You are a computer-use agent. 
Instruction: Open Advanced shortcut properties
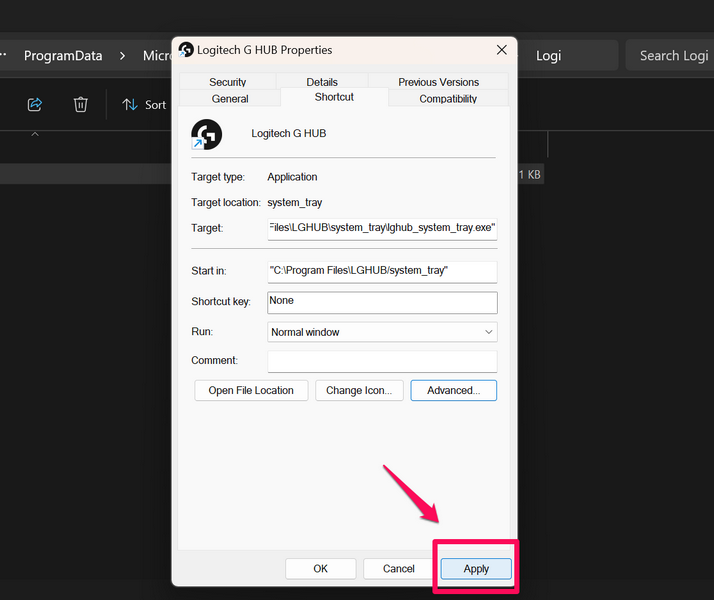(x=453, y=390)
